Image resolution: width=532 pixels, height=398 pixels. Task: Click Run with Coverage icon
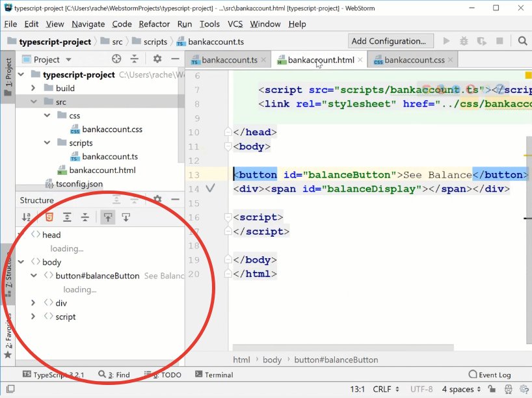[x=481, y=41]
